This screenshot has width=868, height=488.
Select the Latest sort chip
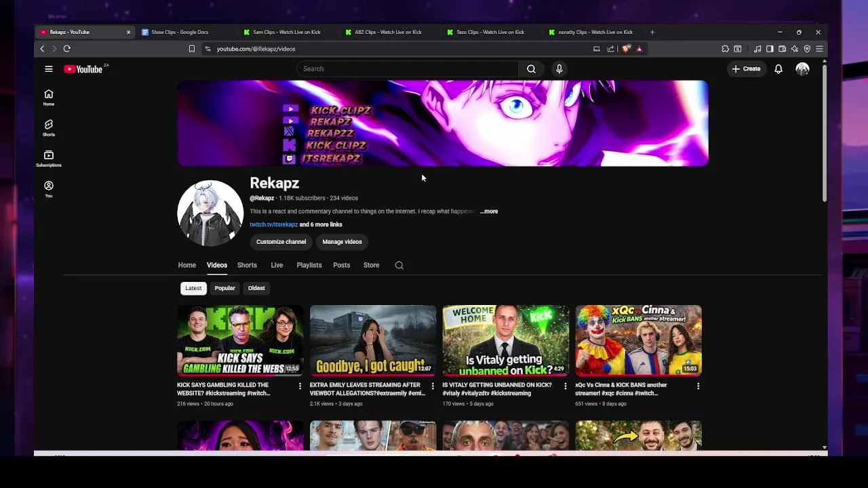193,288
